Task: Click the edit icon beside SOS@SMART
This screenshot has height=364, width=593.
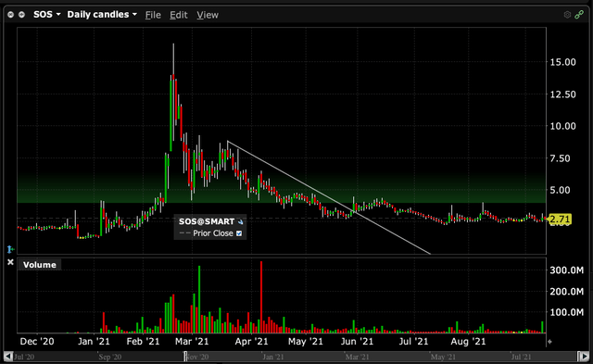Action: point(240,222)
